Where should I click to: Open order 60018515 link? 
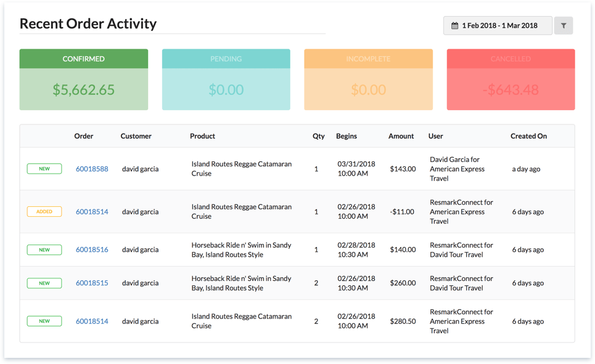coord(92,283)
